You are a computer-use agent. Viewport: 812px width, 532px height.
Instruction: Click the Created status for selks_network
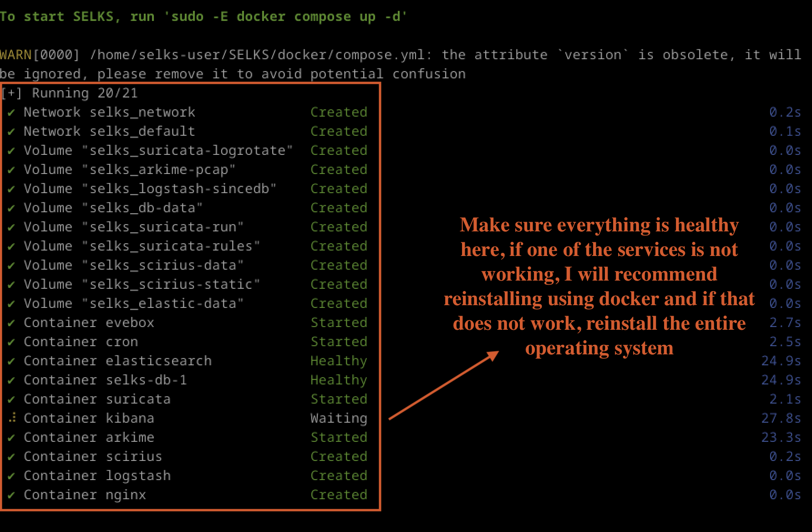339,113
